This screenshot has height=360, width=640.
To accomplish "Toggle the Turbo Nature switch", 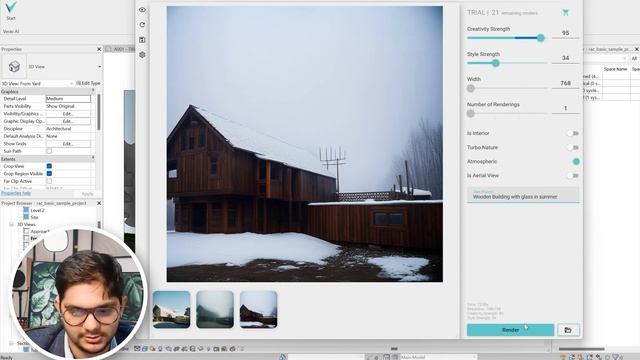I will click(573, 147).
